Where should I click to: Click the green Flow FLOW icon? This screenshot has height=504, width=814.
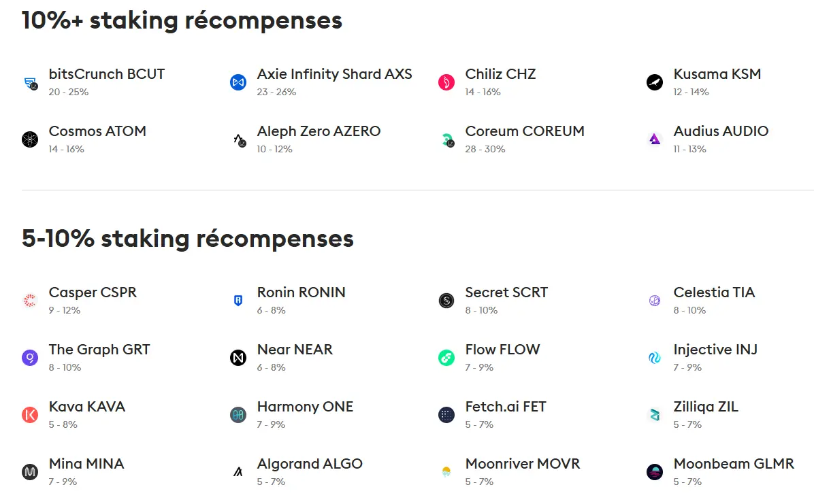[446, 358]
